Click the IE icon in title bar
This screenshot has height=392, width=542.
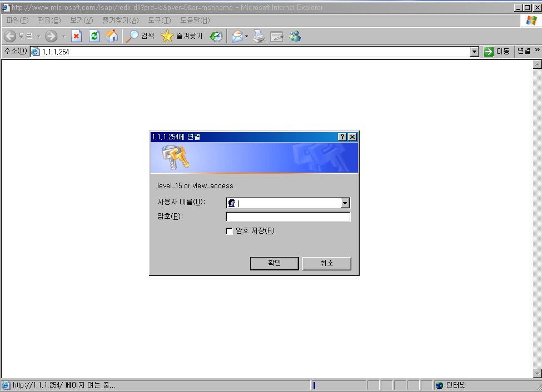(6, 8)
